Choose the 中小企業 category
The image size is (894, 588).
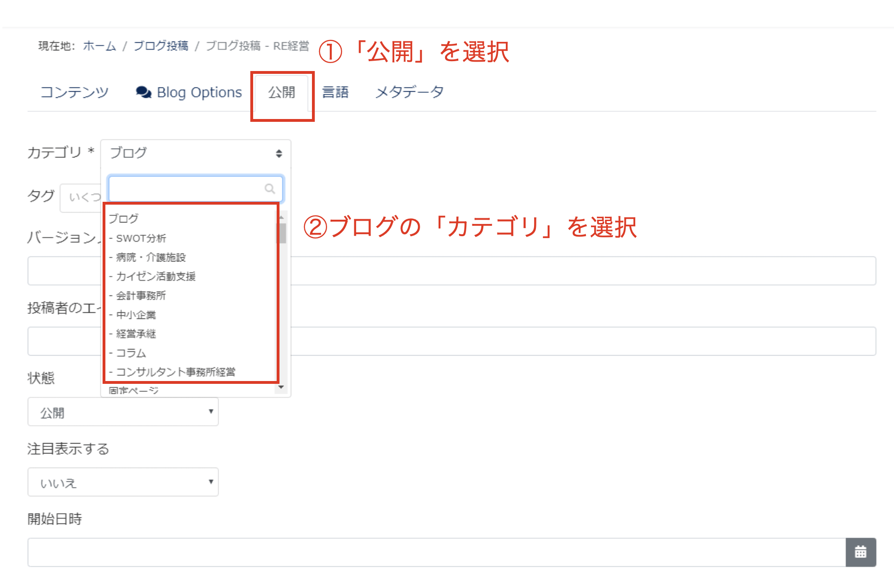136,315
